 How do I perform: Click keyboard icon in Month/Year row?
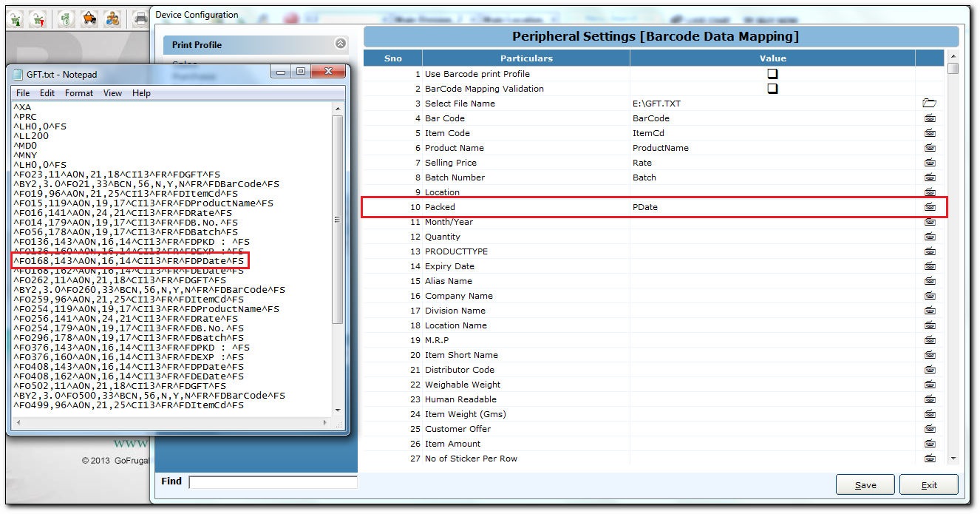point(930,222)
